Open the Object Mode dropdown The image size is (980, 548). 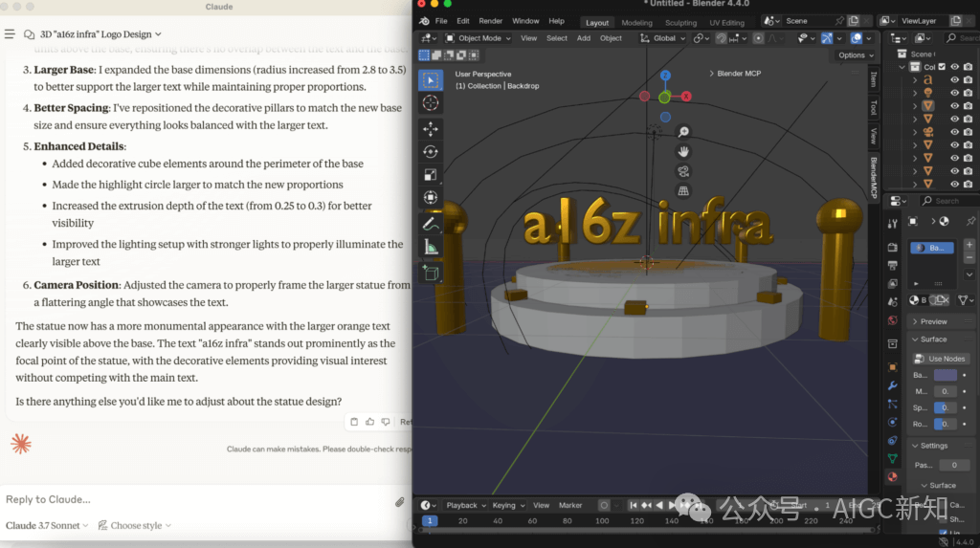pyautogui.click(x=479, y=38)
